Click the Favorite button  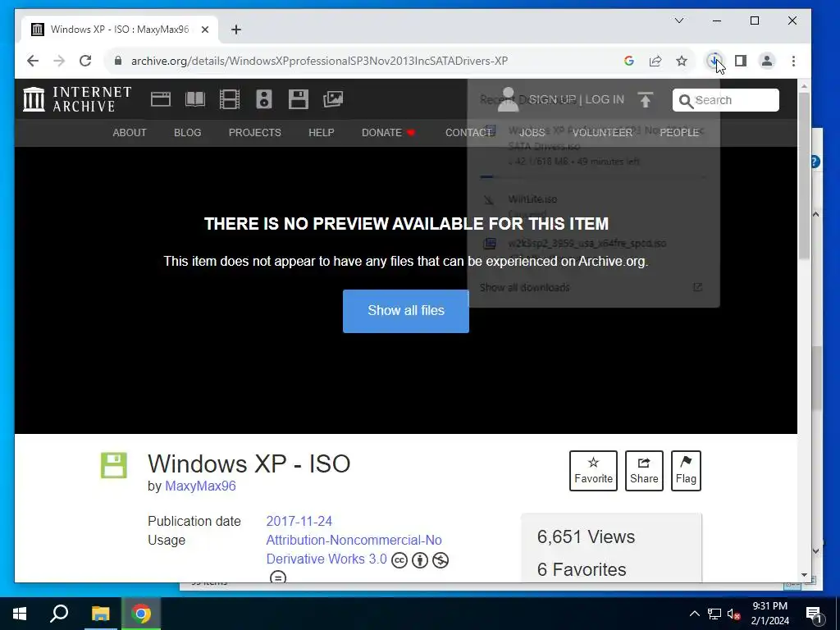tap(593, 471)
